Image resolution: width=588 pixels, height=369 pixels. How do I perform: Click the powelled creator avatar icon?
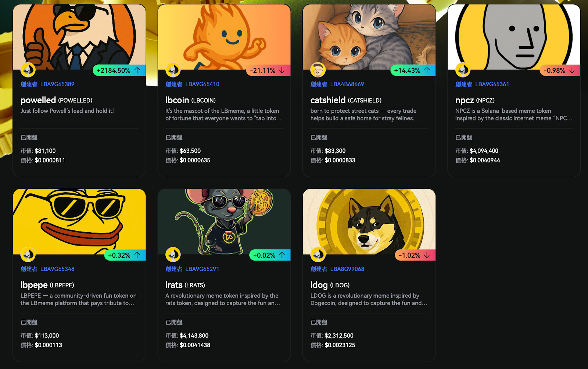click(x=28, y=70)
